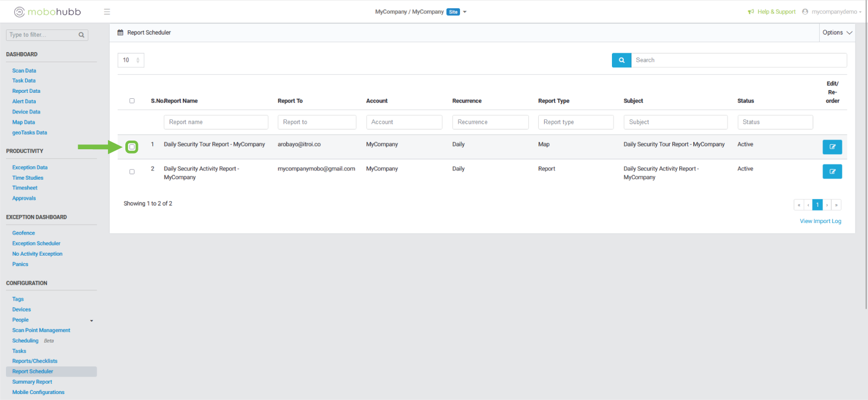868x400 pixels.
Task: Go to the first page arrow
Action: click(799, 205)
